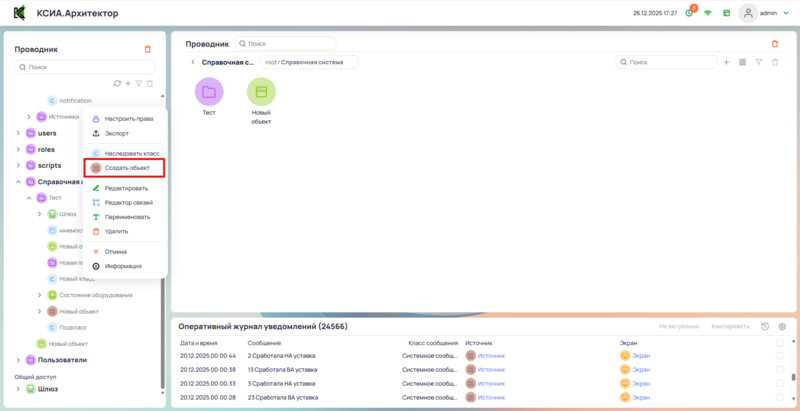Choose Экспорт from the context menu

click(x=116, y=133)
